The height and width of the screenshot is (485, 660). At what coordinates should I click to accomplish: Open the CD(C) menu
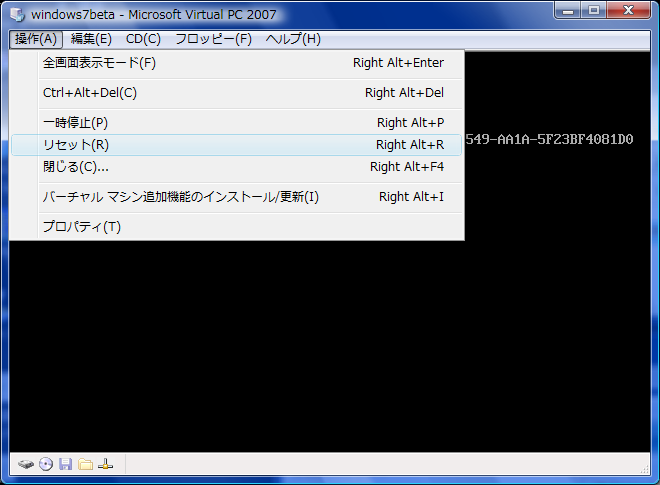[x=143, y=39]
